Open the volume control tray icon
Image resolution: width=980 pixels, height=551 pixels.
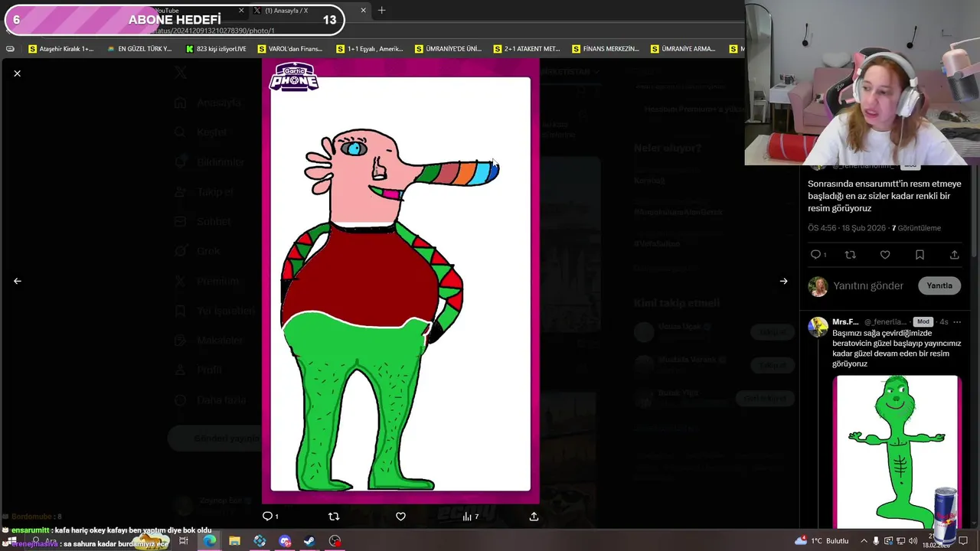point(913,541)
